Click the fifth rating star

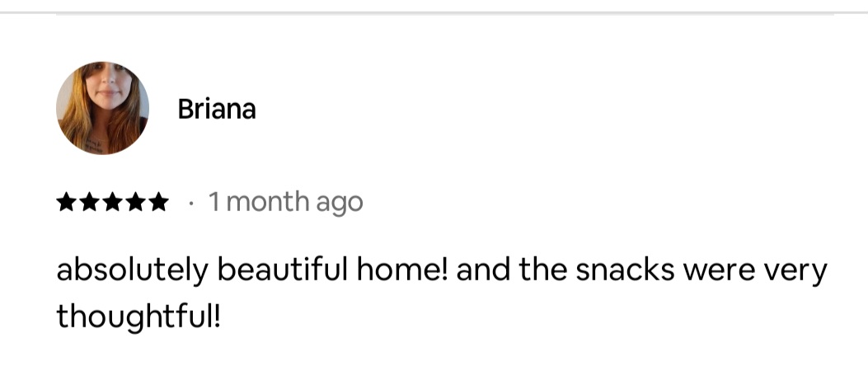[157, 202]
